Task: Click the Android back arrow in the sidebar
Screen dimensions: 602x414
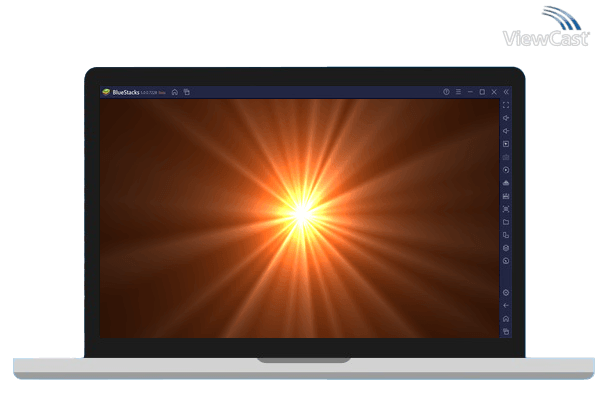Action: (x=506, y=306)
